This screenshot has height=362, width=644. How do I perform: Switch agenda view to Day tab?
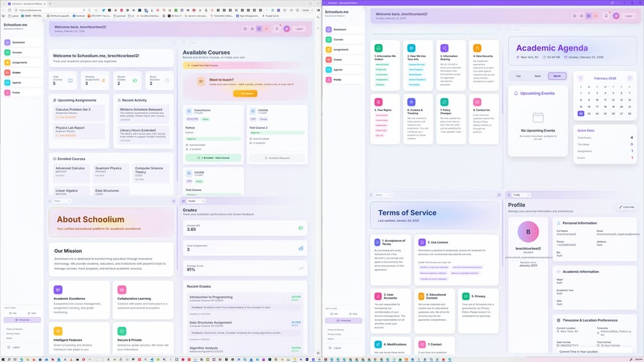[519, 76]
